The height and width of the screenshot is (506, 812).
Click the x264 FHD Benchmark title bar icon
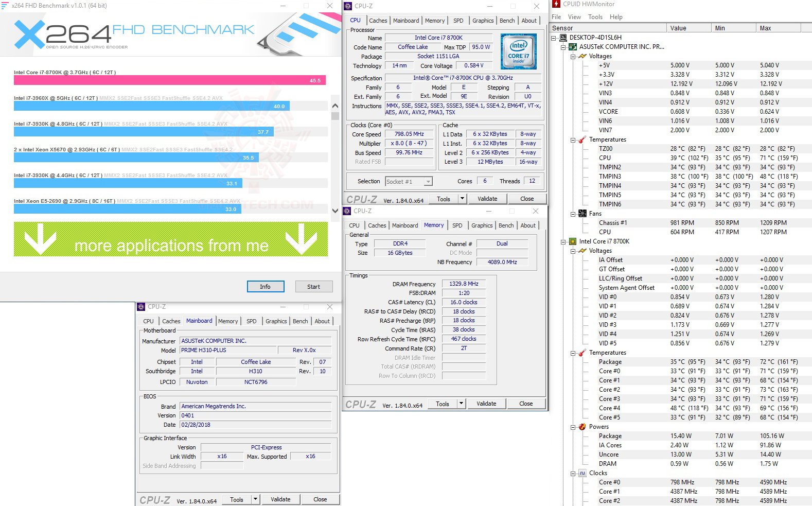pos(5,5)
